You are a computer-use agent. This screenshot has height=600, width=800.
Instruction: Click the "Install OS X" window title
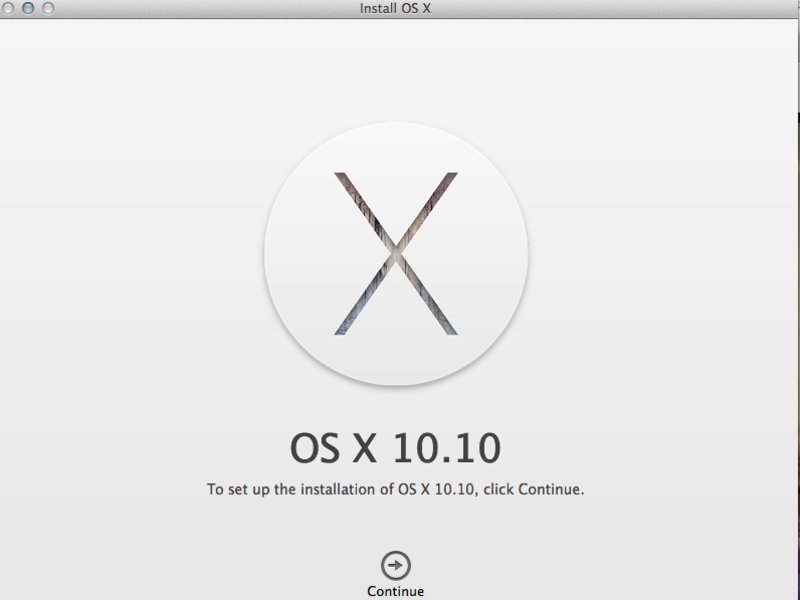(395, 8)
